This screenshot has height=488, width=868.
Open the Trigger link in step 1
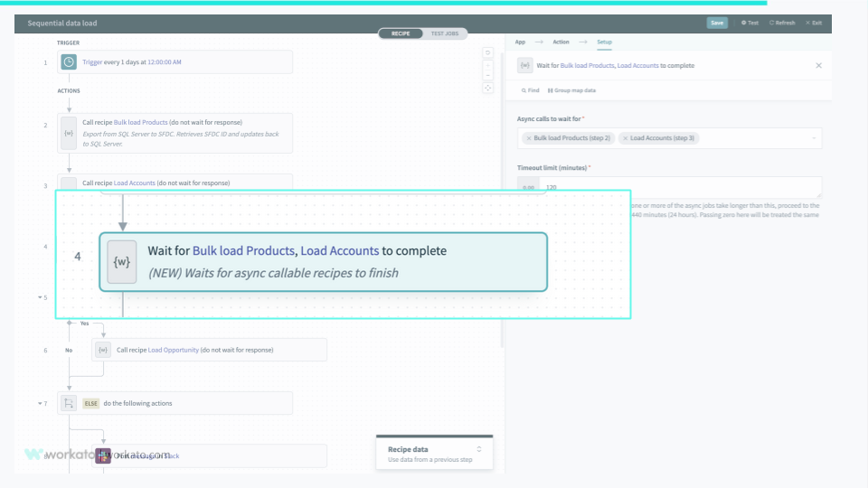pyautogui.click(x=92, y=62)
